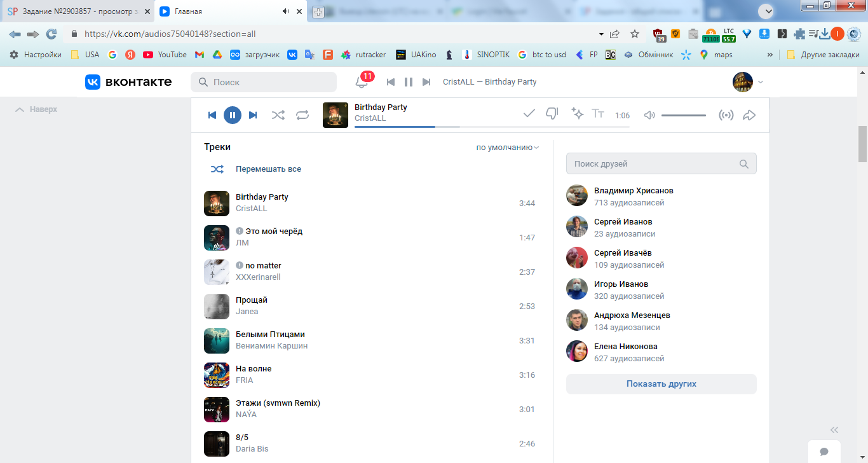This screenshot has width=868, height=463.
Task: Click the sparkle similar-music icon
Action: point(577,113)
